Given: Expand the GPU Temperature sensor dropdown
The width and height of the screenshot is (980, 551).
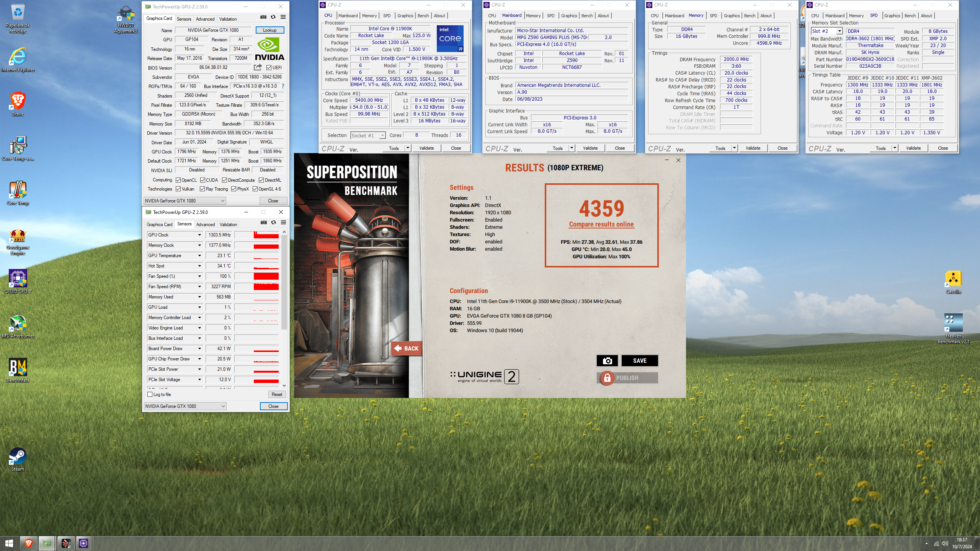Looking at the screenshot, I should 199,256.
